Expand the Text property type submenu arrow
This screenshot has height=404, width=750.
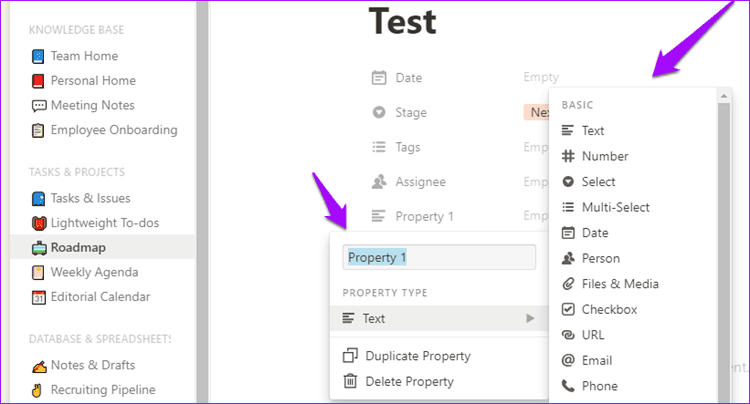tap(530, 318)
